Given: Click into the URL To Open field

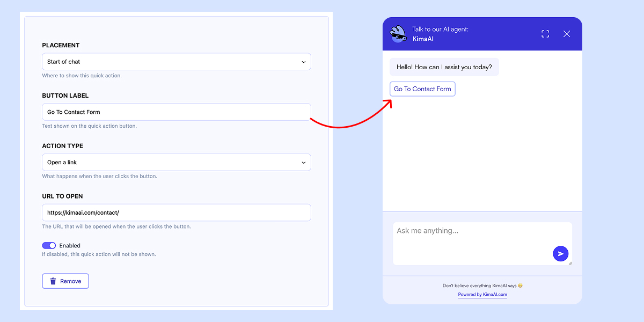Looking at the screenshot, I should [176, 213].
